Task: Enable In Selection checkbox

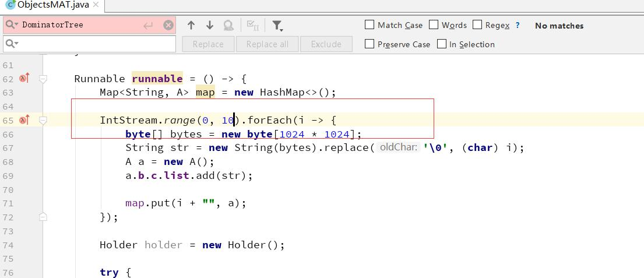Action: (x=442, y=44)
